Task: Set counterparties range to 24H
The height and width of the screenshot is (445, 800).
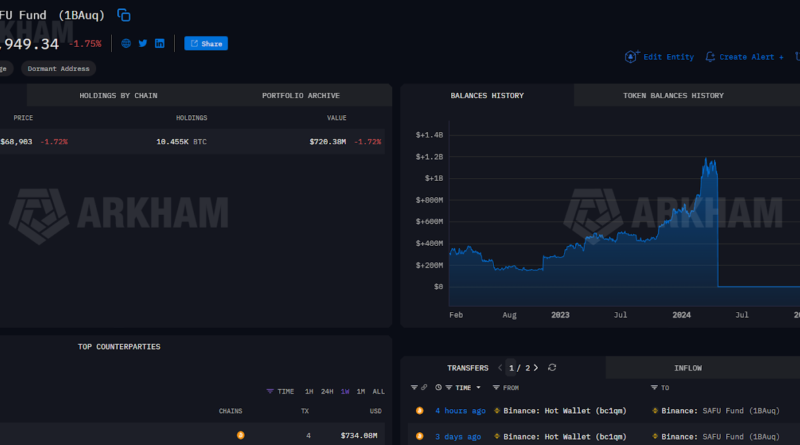Action: pos(327,391)
